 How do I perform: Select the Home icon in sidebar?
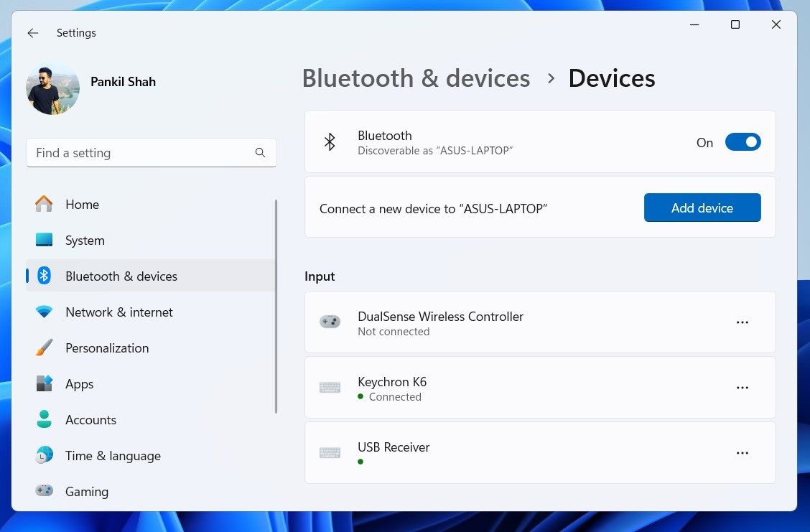[43, 204]
